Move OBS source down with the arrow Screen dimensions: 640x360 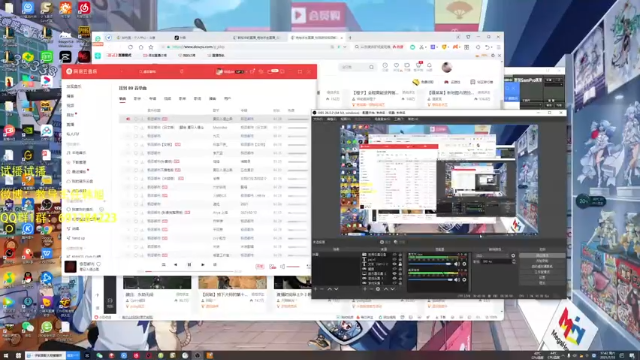pyautogui.click(x=393, y=289)
